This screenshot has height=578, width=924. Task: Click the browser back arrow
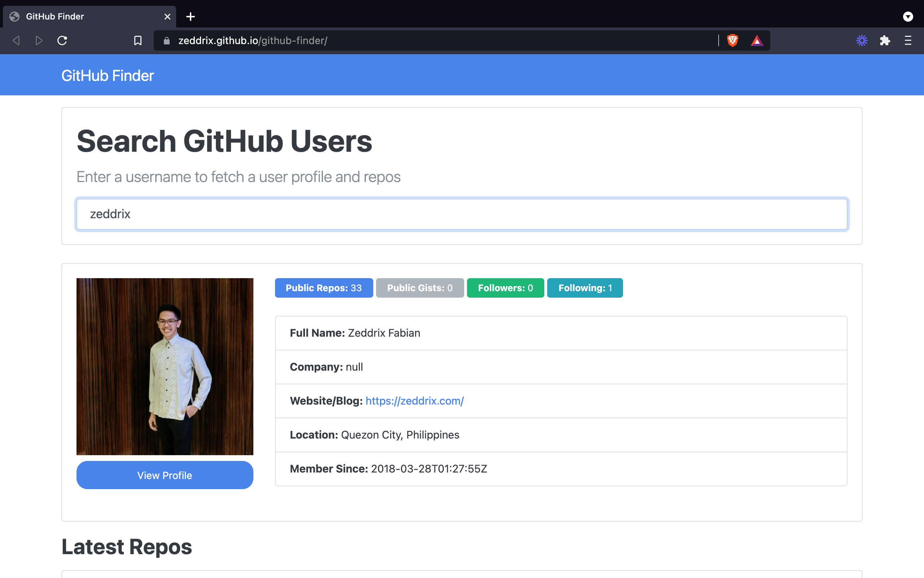coord(16,40)
